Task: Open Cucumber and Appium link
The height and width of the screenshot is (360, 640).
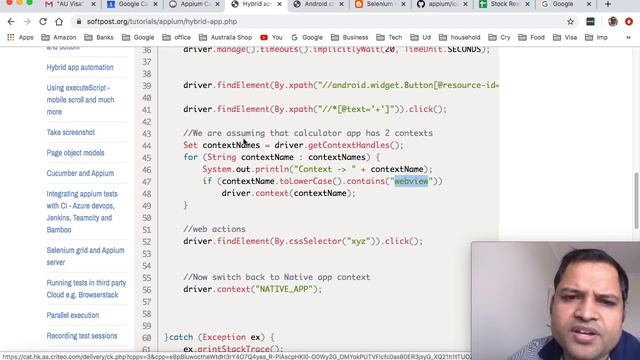Action: (x=80, y=173)
